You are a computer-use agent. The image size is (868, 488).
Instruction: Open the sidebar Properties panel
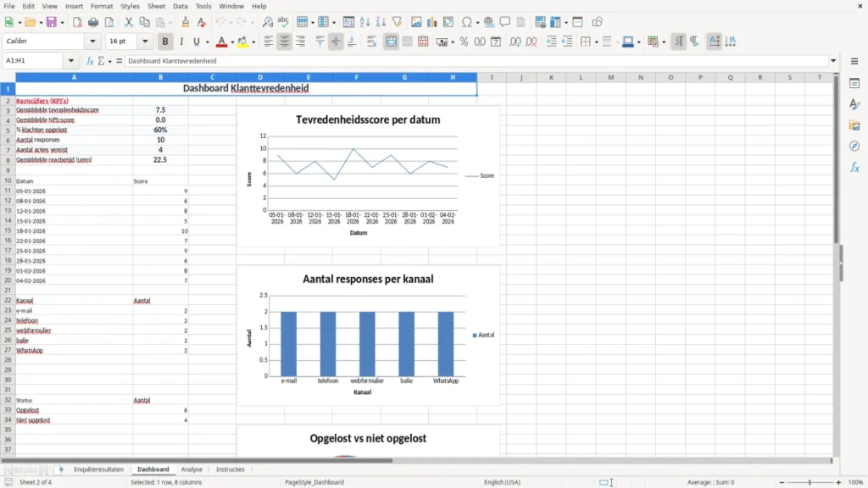click(x=854, y=83)
